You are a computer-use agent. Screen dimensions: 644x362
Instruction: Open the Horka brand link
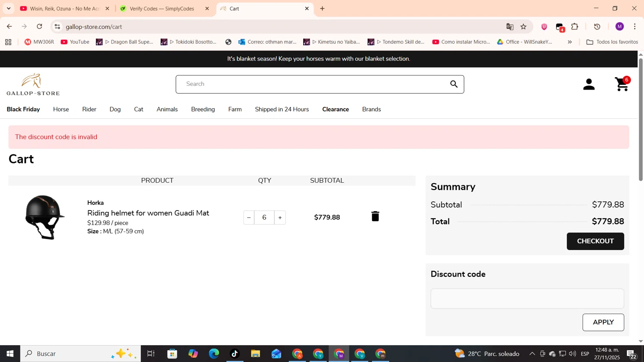point(95,202)
